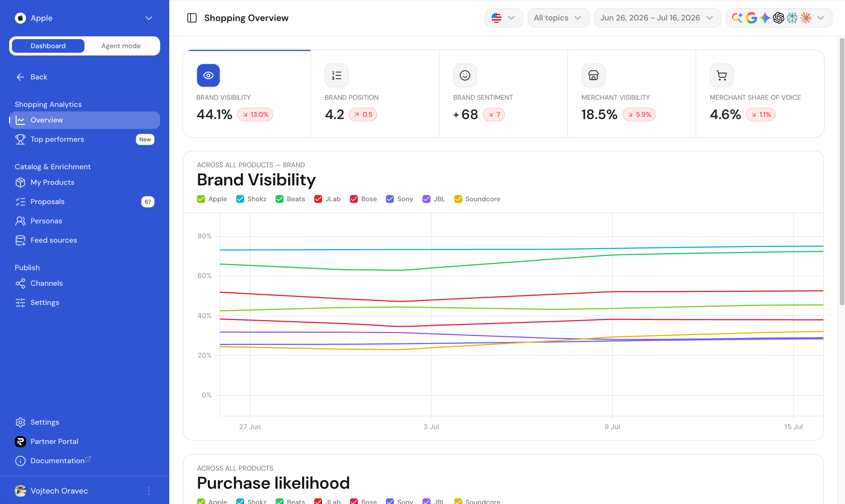Select the Merchant Visibility metric card
Screen dimensions: 845x504
tap(632, 94)
